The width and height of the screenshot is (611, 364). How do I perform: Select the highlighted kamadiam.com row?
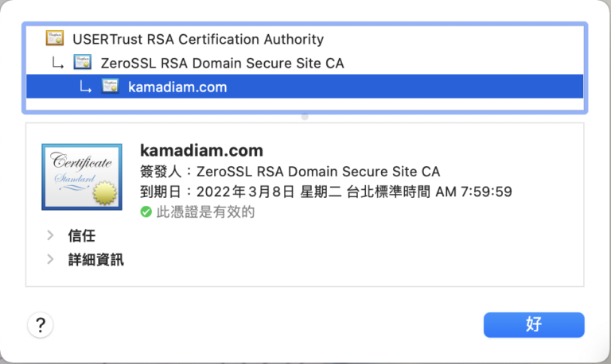(x=177, y=87)
